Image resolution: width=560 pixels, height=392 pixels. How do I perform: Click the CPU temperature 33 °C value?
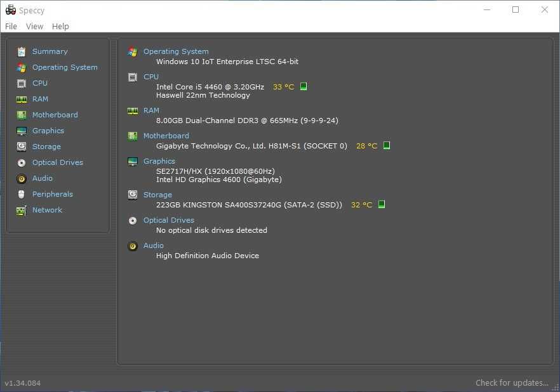click(x=284, y=87)
